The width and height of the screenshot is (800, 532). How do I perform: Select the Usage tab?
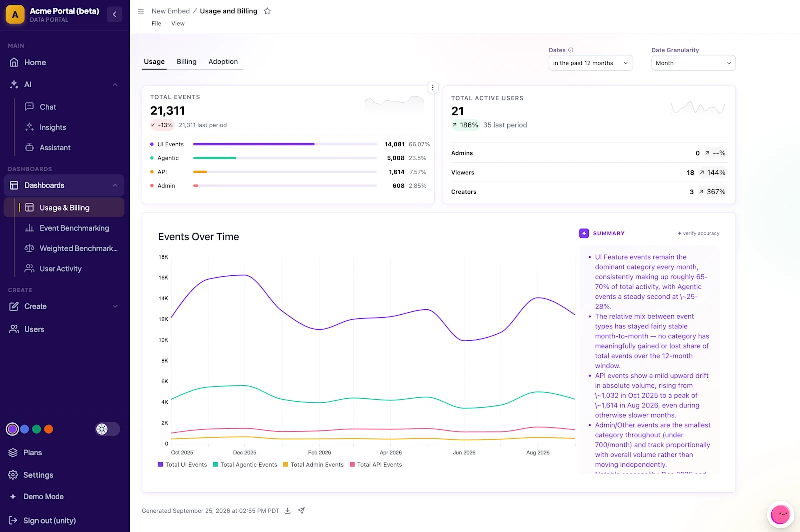154,62
